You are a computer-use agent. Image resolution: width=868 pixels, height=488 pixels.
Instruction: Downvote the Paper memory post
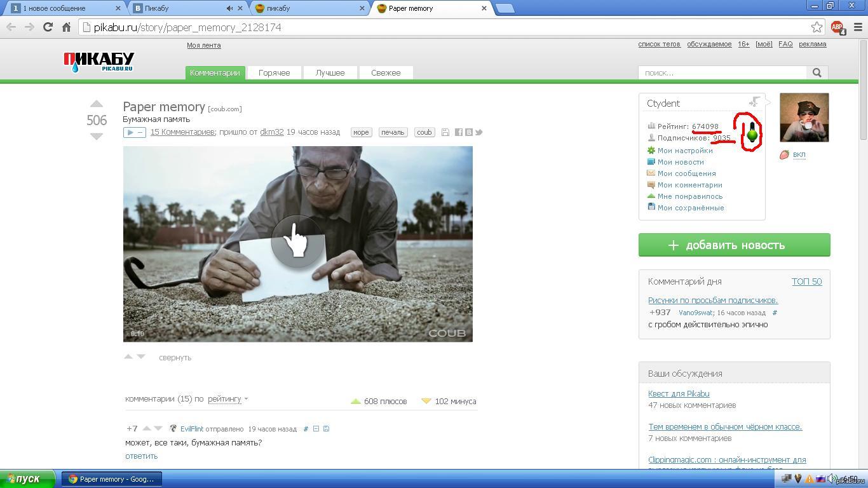[97, 136]
